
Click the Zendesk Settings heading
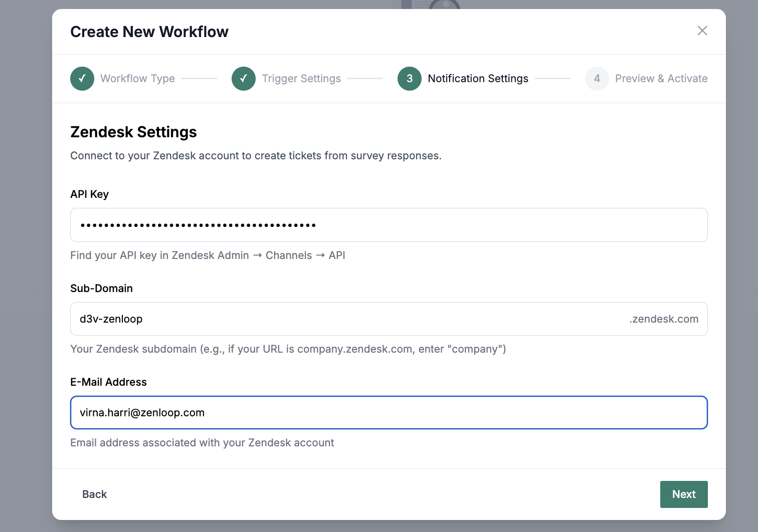[x=133, y=132]
